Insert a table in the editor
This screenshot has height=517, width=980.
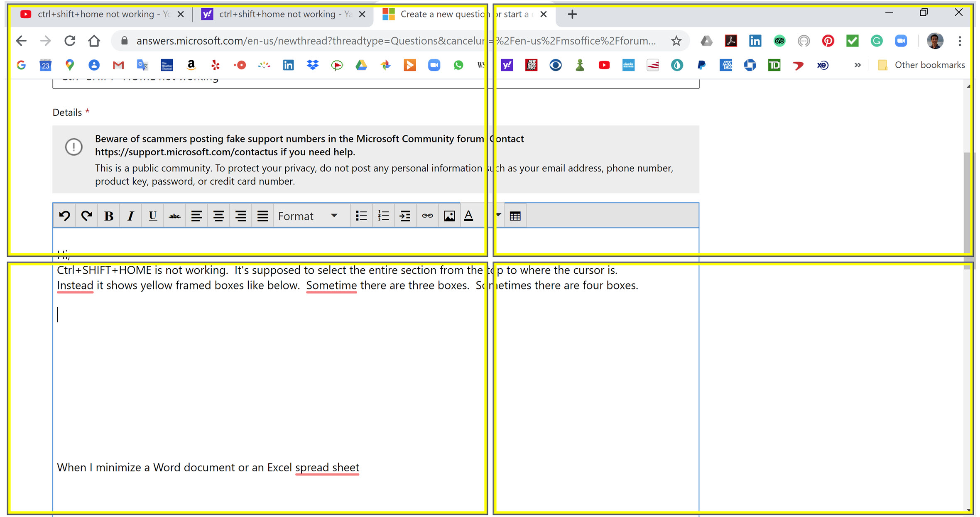point(515,216)
